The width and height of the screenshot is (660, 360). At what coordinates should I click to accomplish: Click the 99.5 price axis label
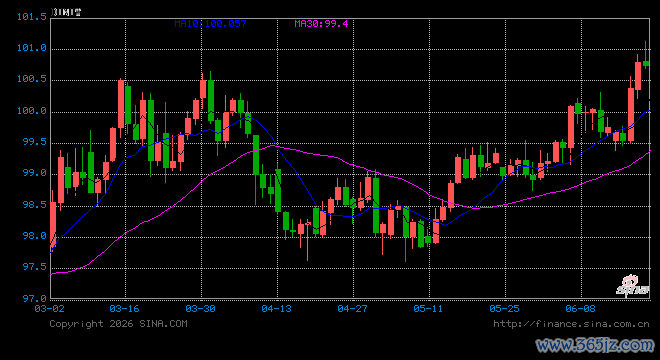tap(35, 142)
